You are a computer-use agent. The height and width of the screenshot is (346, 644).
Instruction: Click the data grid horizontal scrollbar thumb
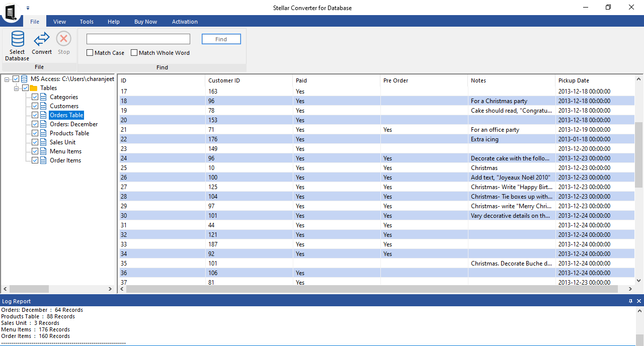[371, 289]
